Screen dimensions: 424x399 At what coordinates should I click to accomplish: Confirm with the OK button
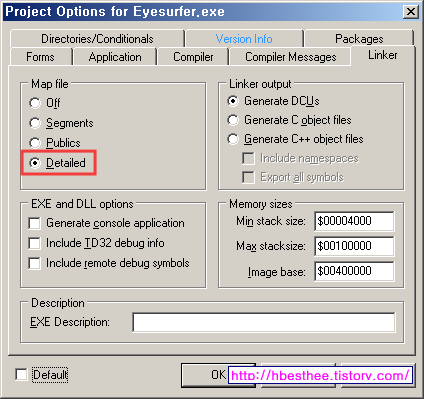click(218, 375)
